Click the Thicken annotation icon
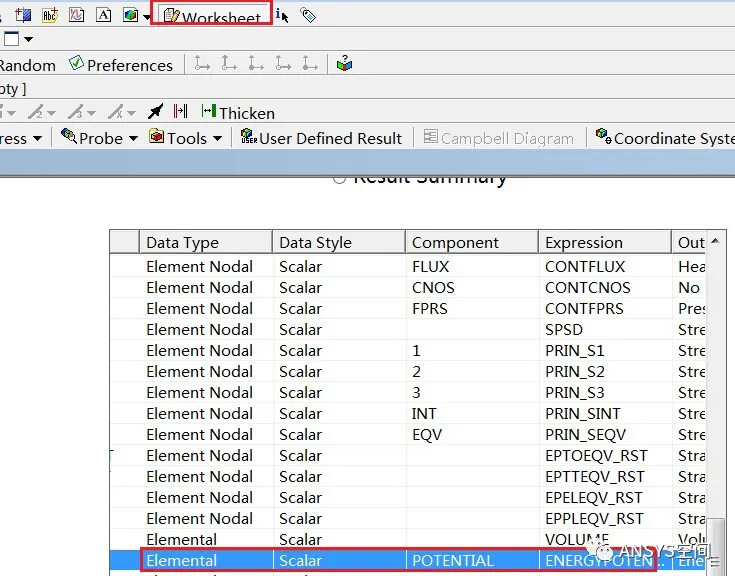The width and height of the screenshot is (735, 576). pyautogui.click(x=209, y=112)
